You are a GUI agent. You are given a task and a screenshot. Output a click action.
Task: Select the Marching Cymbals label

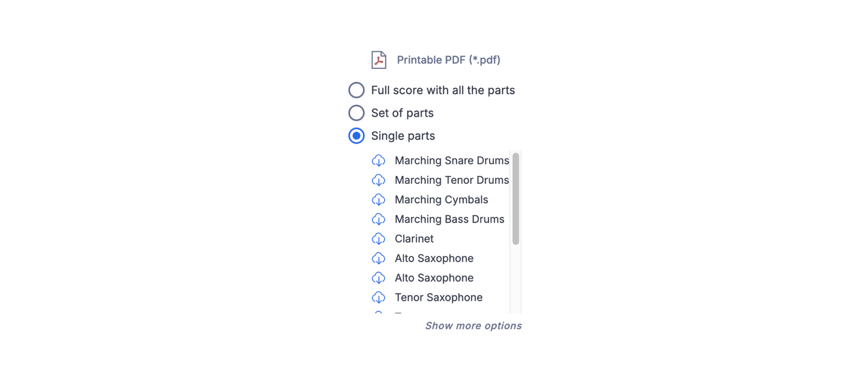point(441,199)
